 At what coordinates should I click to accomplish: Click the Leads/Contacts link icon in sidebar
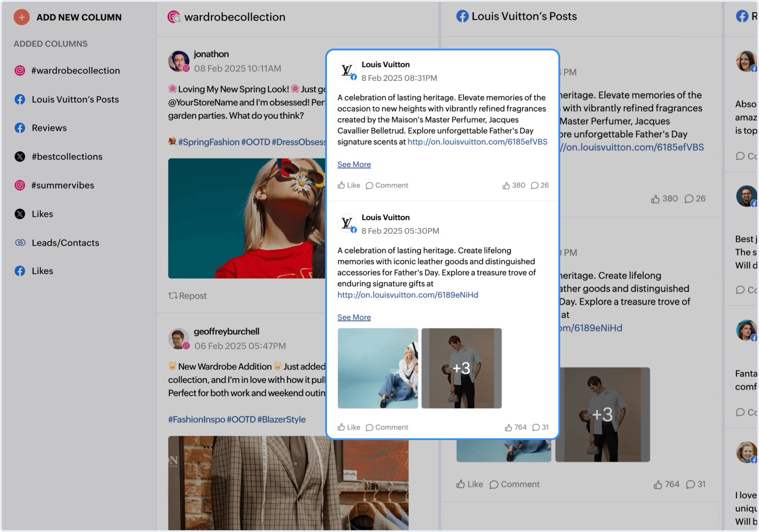click(20, 243)
